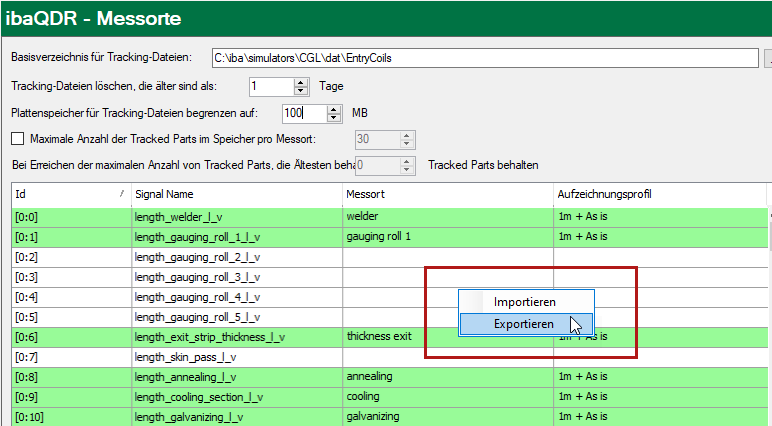Decrease Plattenspeicher MB with the down arrow

point(334,118)
